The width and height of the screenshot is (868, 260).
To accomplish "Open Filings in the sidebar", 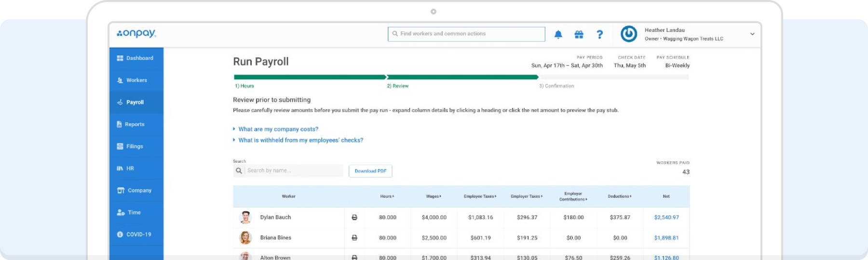I will 136,146.
